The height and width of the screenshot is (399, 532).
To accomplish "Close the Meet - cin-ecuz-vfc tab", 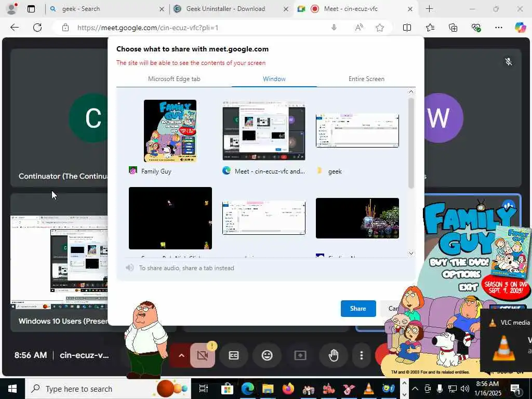I will click(410, 9).
